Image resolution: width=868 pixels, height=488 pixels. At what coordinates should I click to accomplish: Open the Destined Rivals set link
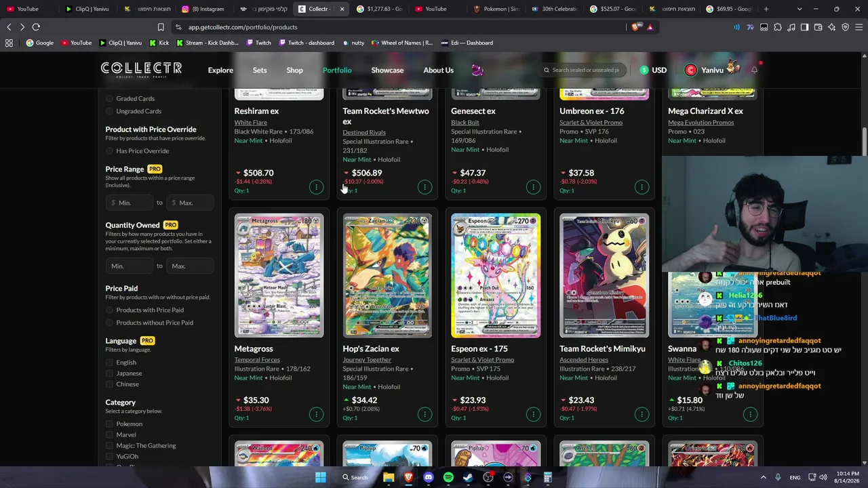[364, 133]
